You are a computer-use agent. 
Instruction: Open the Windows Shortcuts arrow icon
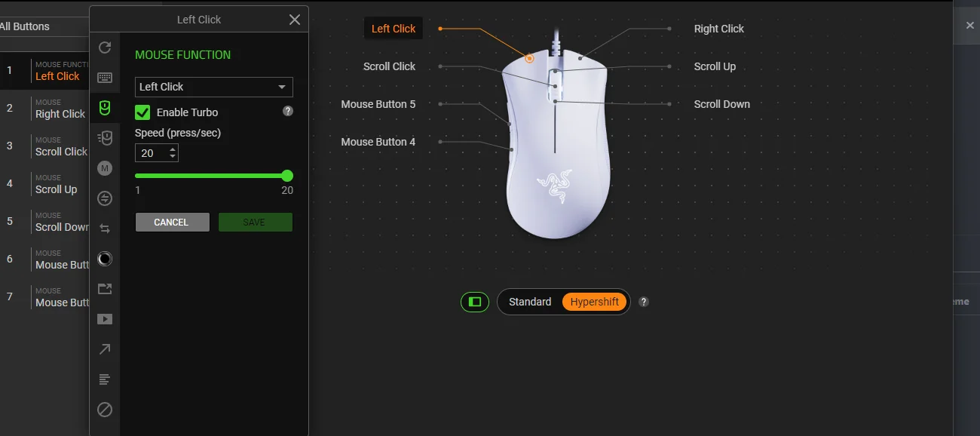[x=105, y=349]
